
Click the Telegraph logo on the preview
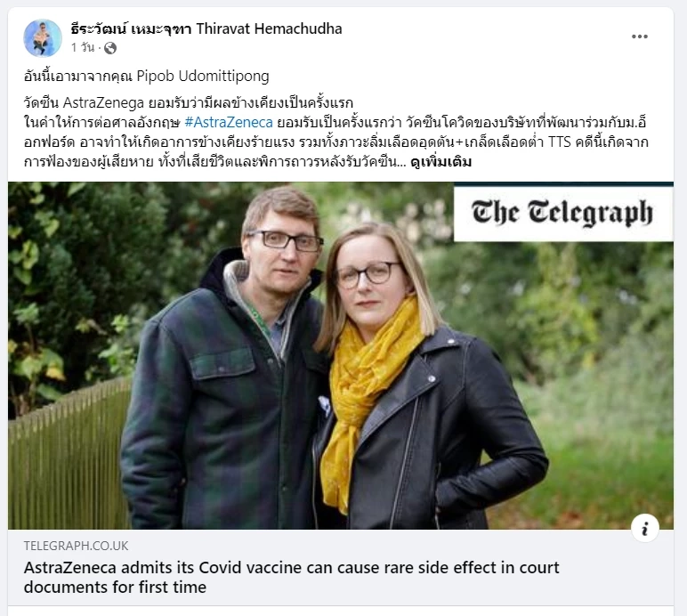(562, 214)
